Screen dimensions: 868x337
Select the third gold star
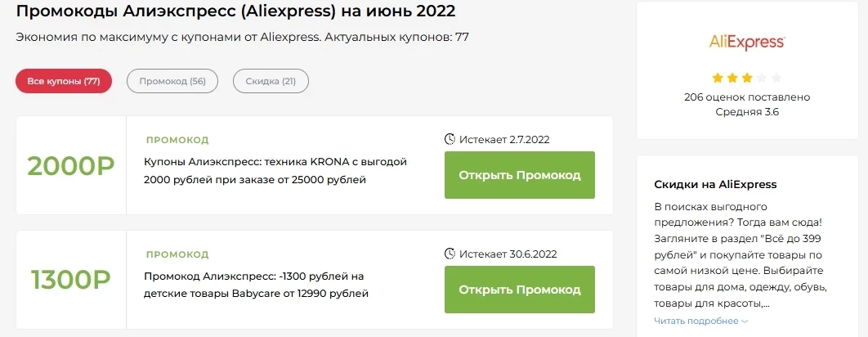[747, 79]
